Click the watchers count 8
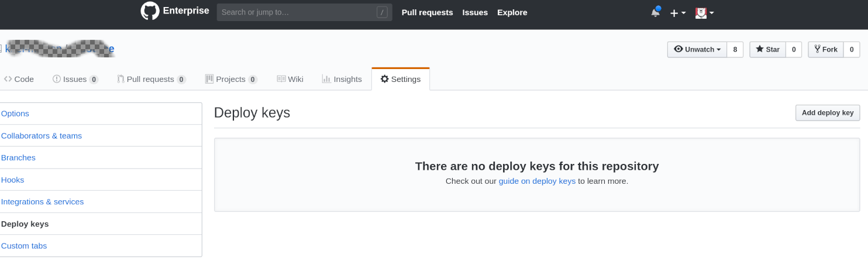 [x=735, y=50]
